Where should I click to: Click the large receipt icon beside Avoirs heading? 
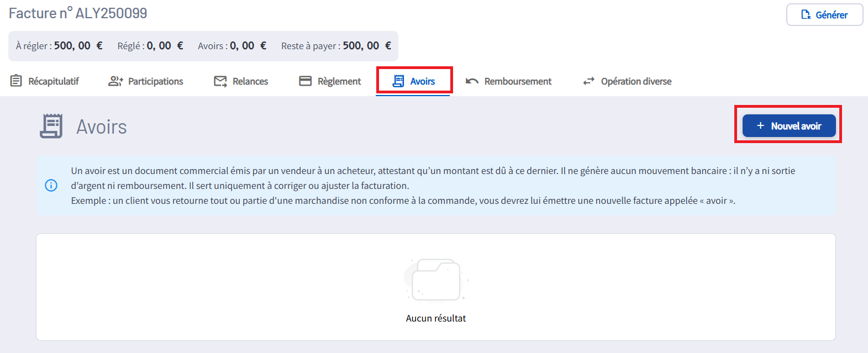(x=51, y=127)
